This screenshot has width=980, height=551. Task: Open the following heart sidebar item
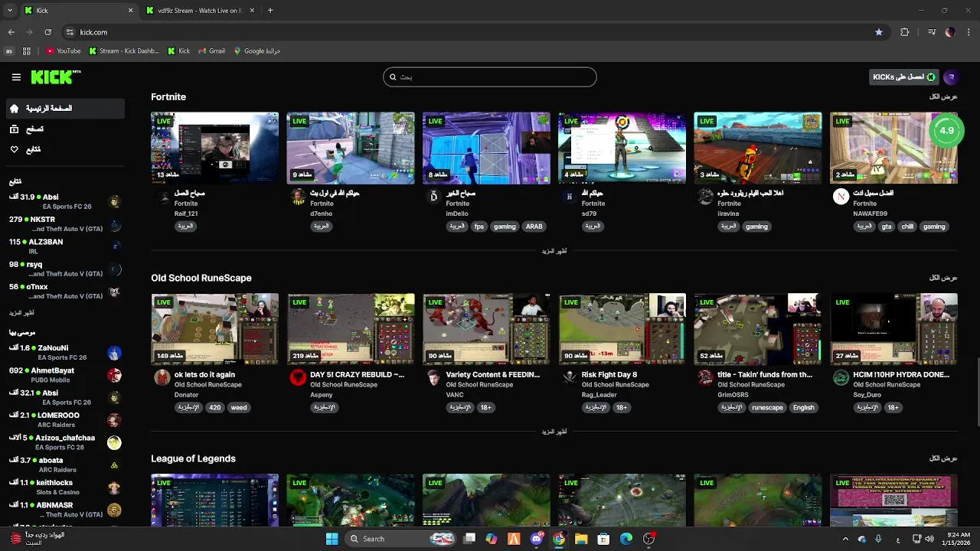[x=66, y=149]
